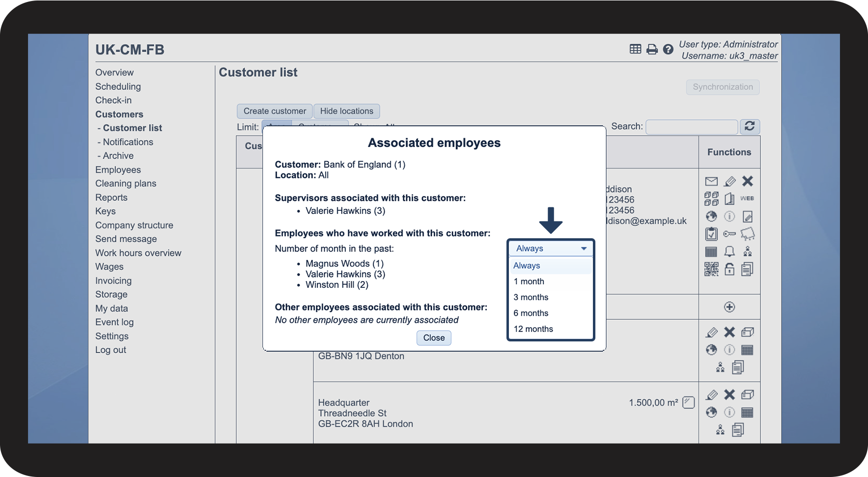Click the printer icon in the header
This screenshot has width=868, height=477.
point(652,49)
